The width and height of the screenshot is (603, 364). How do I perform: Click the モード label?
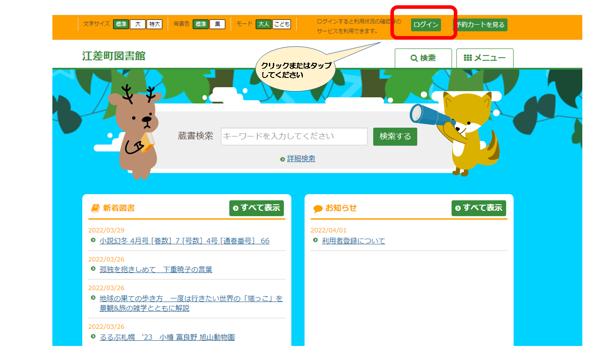click(244, 24)
